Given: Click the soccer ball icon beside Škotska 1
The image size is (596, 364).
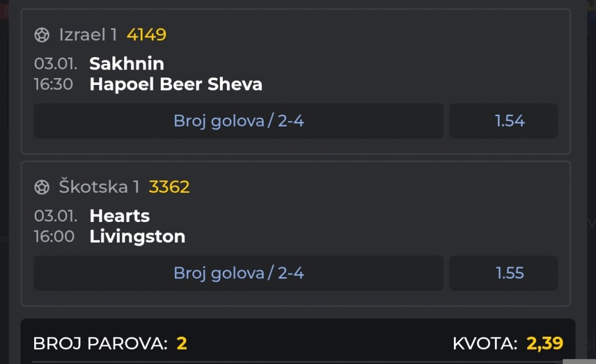Looking at the screenshot, I should (x=42, y=187).
